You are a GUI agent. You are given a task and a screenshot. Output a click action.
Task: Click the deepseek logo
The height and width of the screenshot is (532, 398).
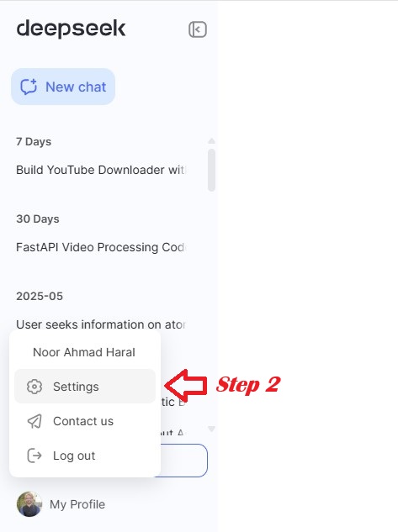coord(71,29)
